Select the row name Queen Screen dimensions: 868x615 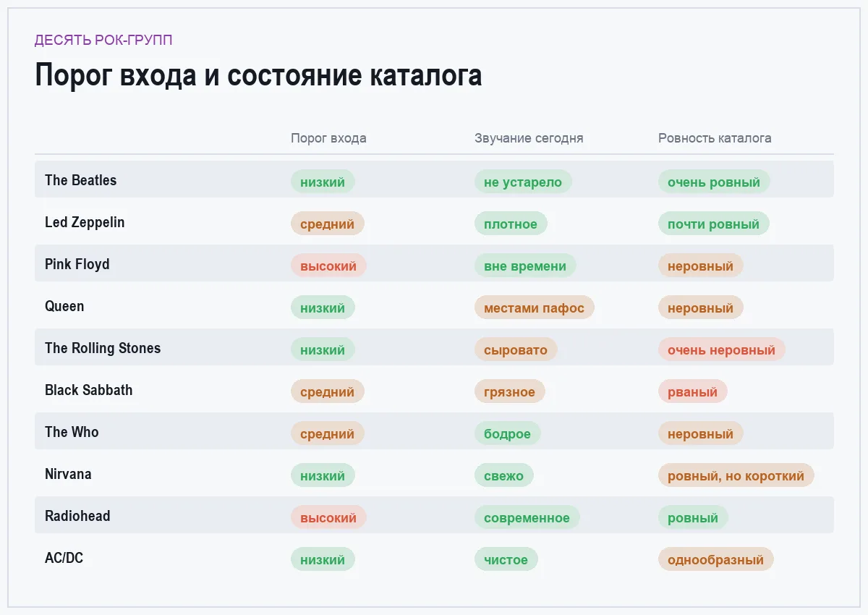pos(64,306)
